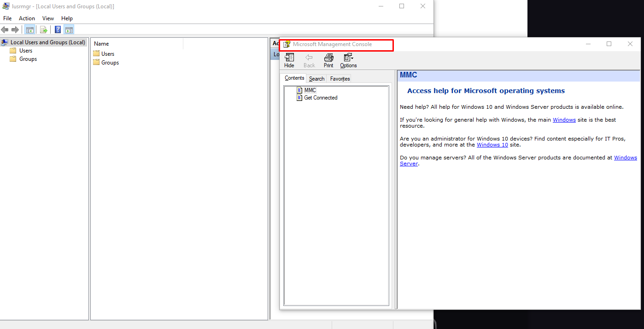Open the Action menu in lusrmgr
644x329 pixels.
click(x=27, y=18)
